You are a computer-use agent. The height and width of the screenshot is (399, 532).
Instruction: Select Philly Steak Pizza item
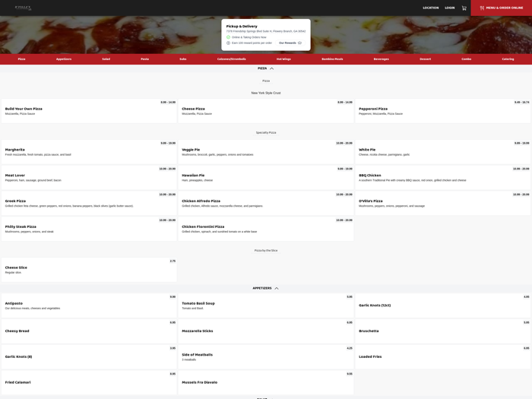(89, 229)
